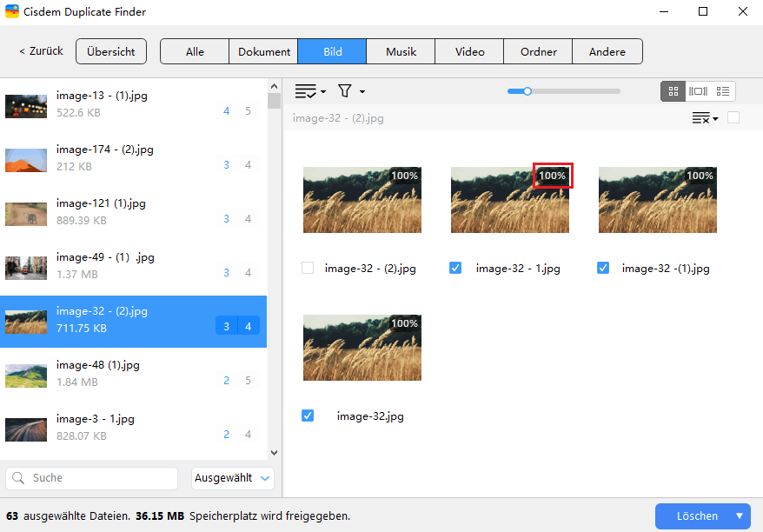This screenshot has width=763, height=532.
Task: Expand the selection rules dropdown arrow
Action: coord(323,91)
